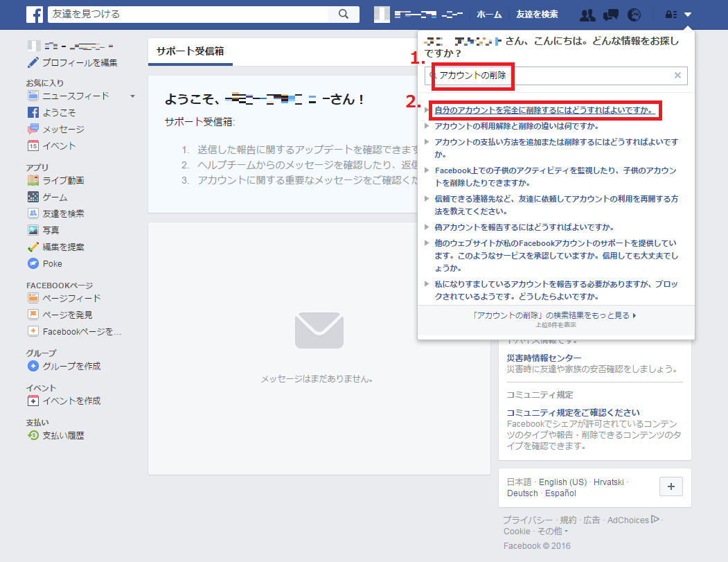
Task: Open 自分のアカウントを完全に削除する help result
Action: [x=544, y=109]
